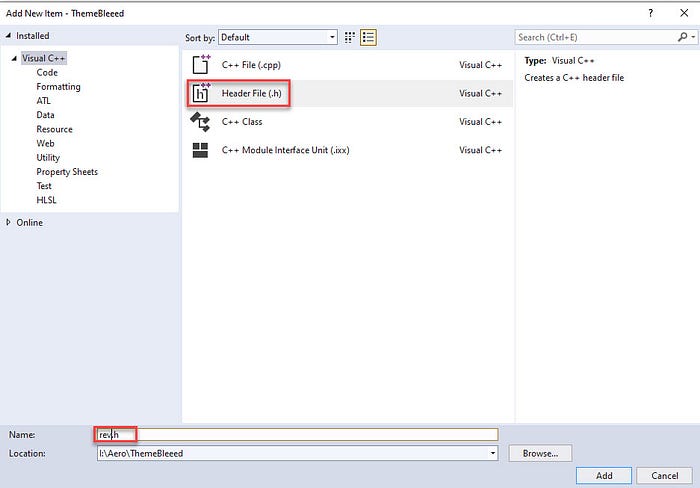The image size is (700, 488).
Task: Click the search magnifier icon
Action: 682,37
